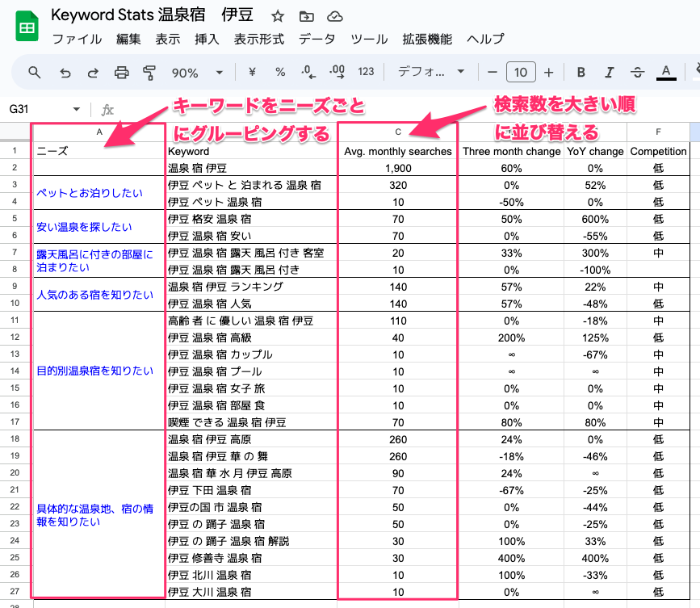Increase font size with plus button
The image size is (700, 608).
(x=549, y=72)
